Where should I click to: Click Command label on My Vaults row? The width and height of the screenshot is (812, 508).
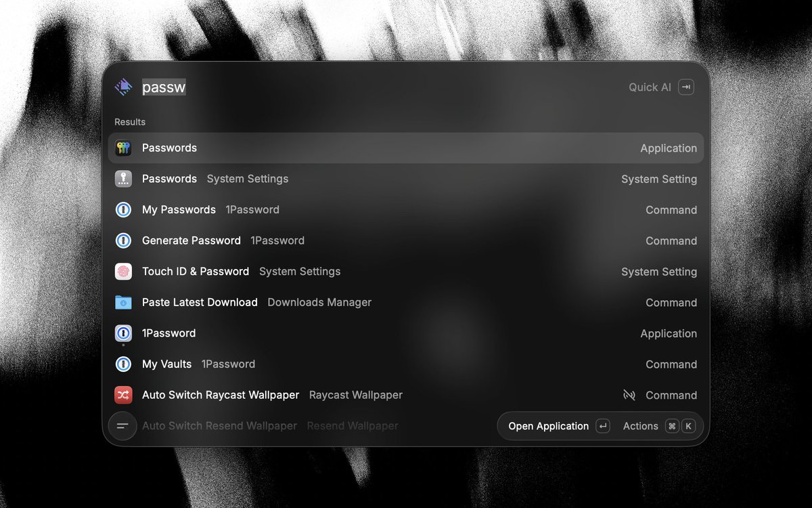click(x=671, y=364)
